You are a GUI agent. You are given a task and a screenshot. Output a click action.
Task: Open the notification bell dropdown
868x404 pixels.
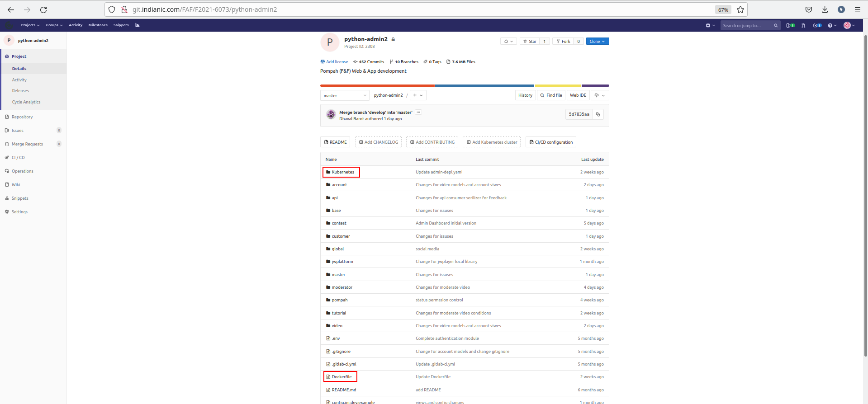tap(508, 41)
